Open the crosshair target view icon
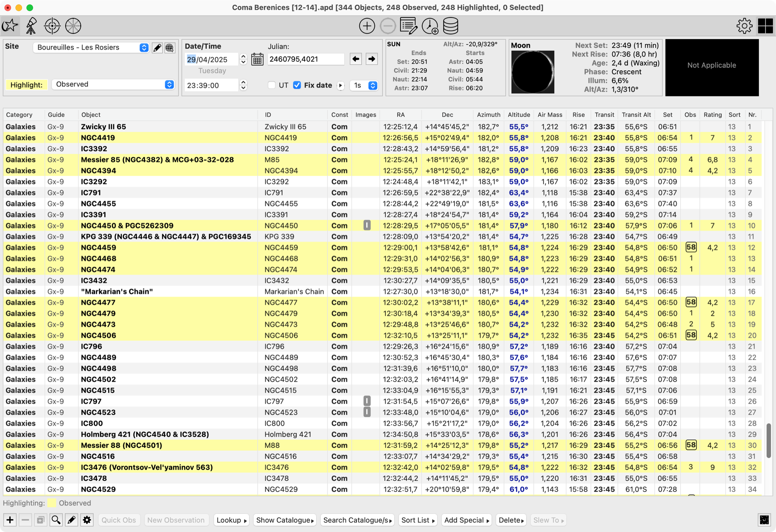Viewport: 776px width, 532px height. pyautogui.click(x=52, y=26)
